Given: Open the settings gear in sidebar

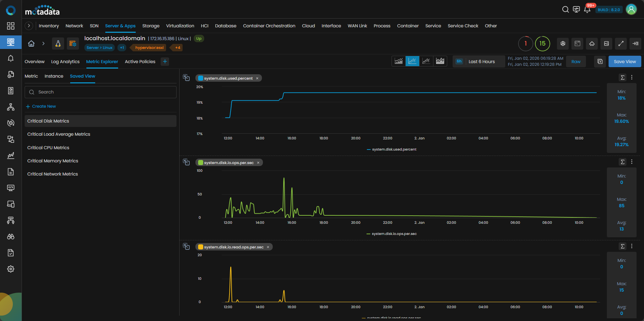Looking at the screenshot, I should click(11, 269).
